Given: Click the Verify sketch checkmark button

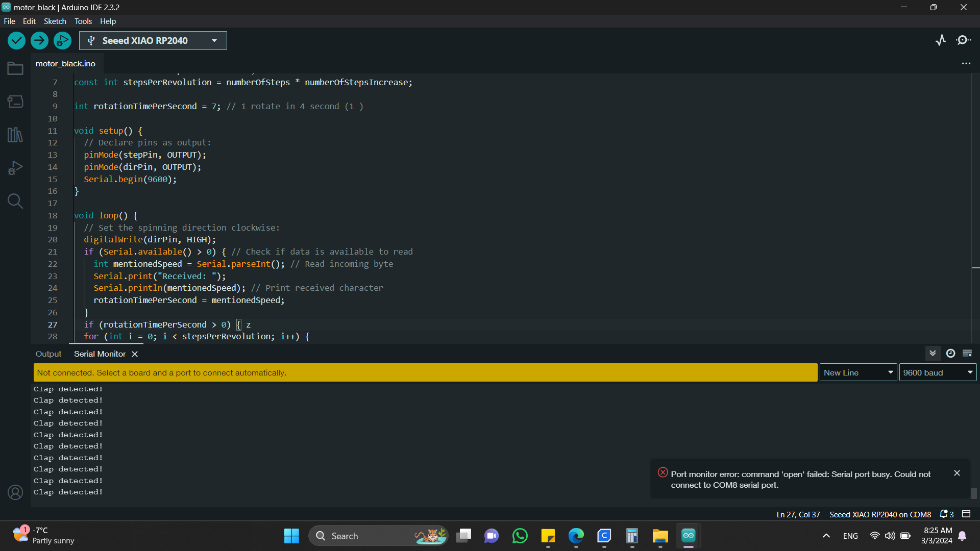Looking at the screenshot, I should 16,40.
